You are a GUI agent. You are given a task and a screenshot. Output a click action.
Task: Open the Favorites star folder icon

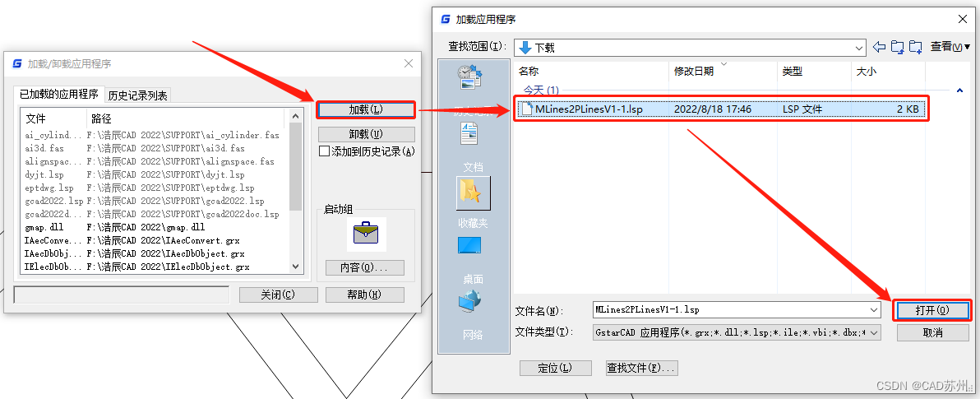tap(473, 193)
